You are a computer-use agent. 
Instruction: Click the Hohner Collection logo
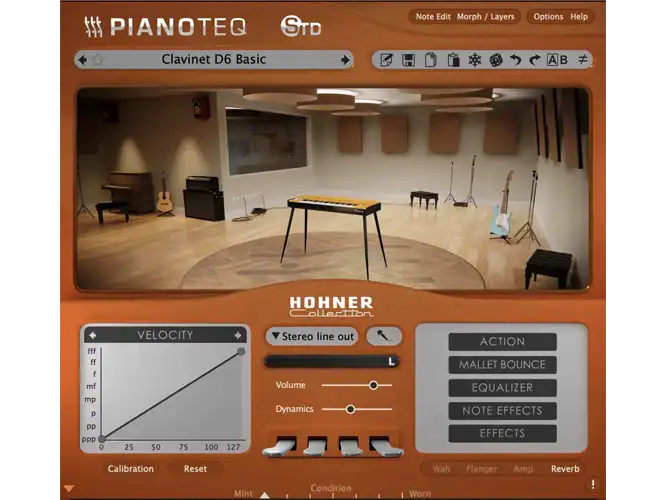(331, 307)
